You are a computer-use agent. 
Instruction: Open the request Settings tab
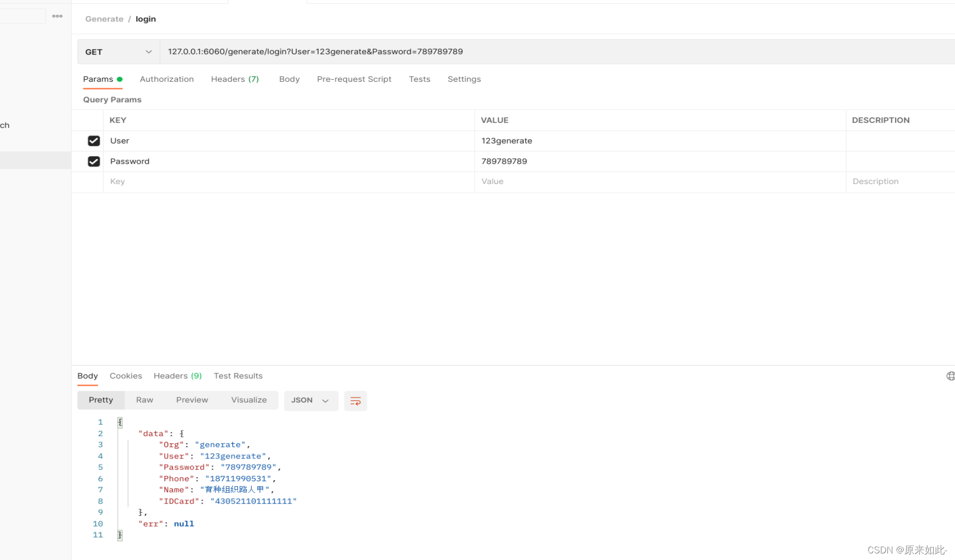pyautogui.click(x=464, y=79)
